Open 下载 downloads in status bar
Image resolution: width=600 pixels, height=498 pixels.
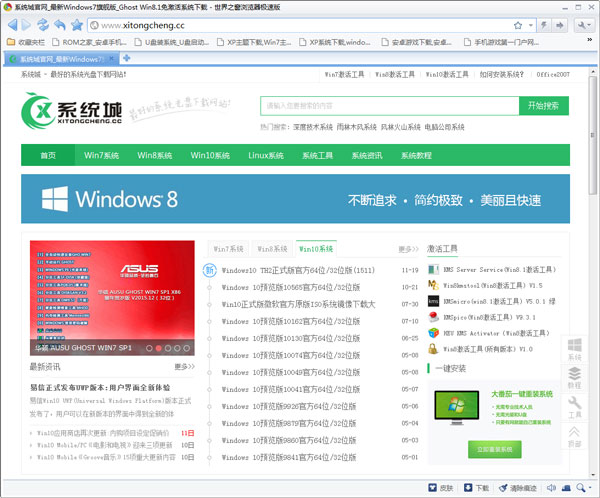476,488
